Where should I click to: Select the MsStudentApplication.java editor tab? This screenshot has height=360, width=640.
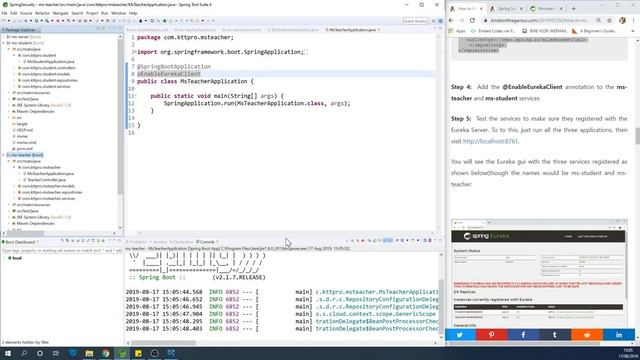click(x=295, y=30)
